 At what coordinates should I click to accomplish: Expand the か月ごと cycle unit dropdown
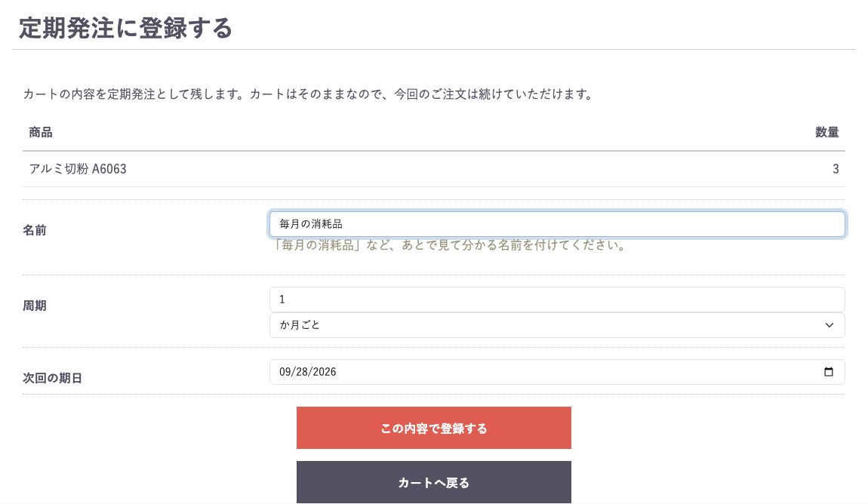coord(557,325)
